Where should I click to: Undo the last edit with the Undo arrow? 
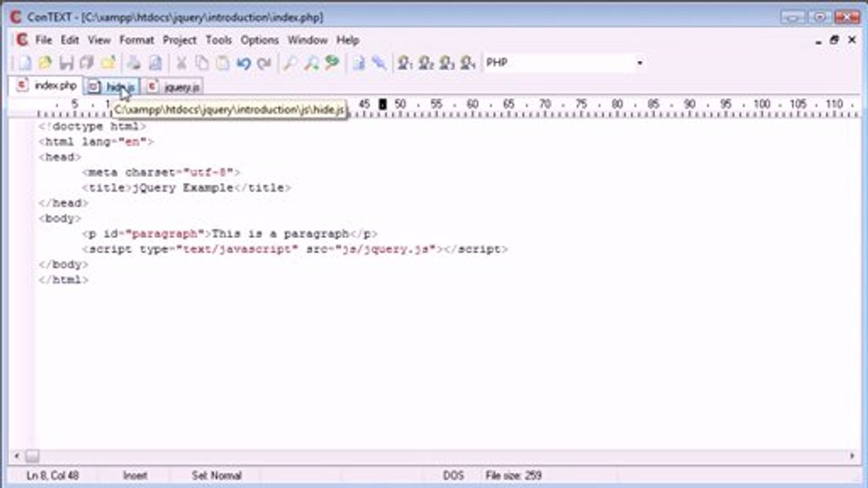point(243,63)
